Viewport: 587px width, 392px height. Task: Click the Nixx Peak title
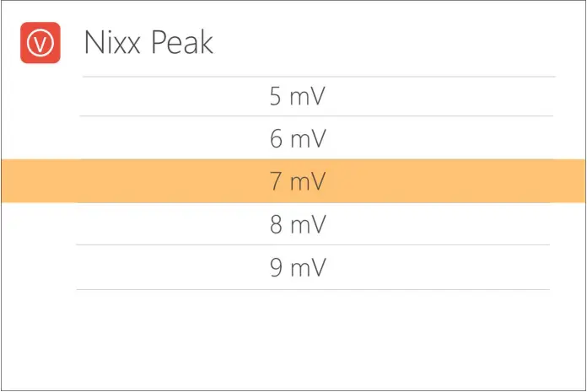tap(148, 42)
